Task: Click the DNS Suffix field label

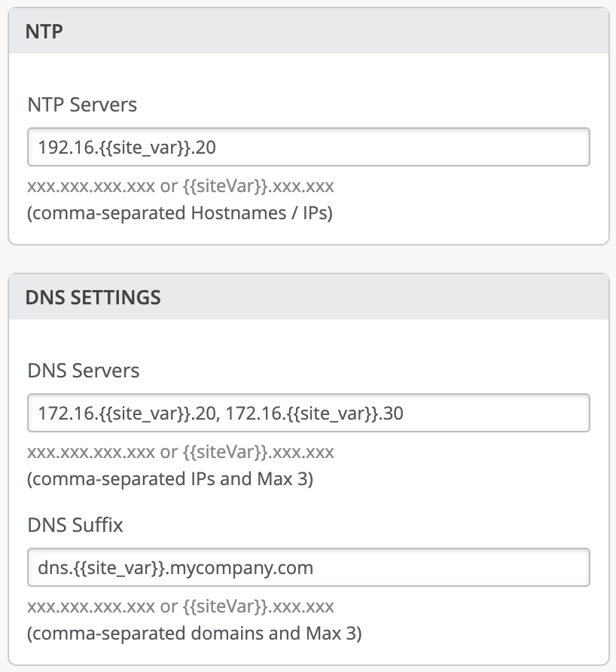Action: click(75, 525)
